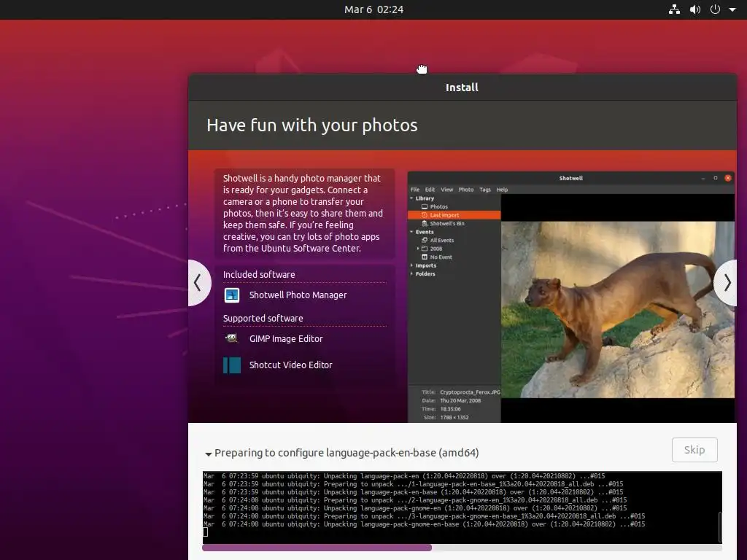
Task: Click the Install window title bar
Action: pyautogui.click(x=462, y=87)
